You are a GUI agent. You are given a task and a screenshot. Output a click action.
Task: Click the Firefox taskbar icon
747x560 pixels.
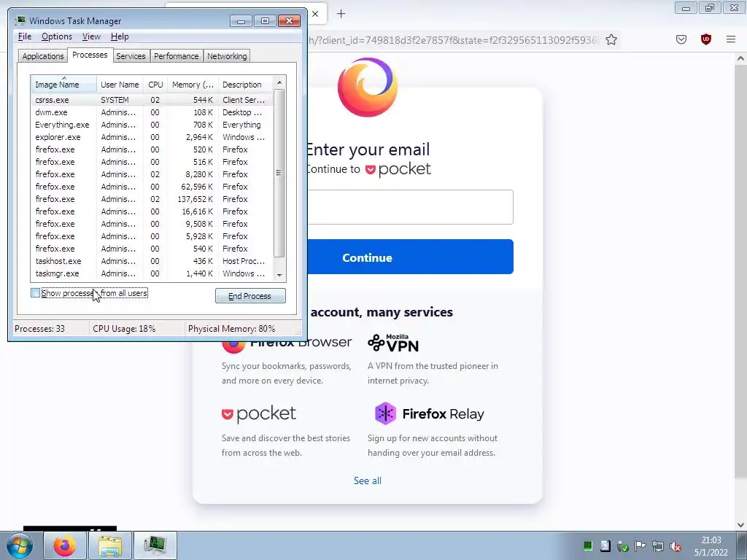click(65, 545)
